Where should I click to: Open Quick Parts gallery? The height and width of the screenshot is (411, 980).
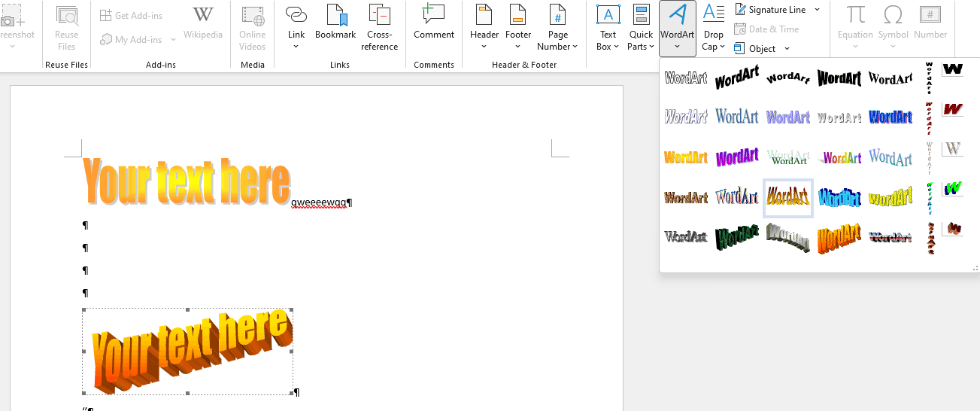point(642,28)
